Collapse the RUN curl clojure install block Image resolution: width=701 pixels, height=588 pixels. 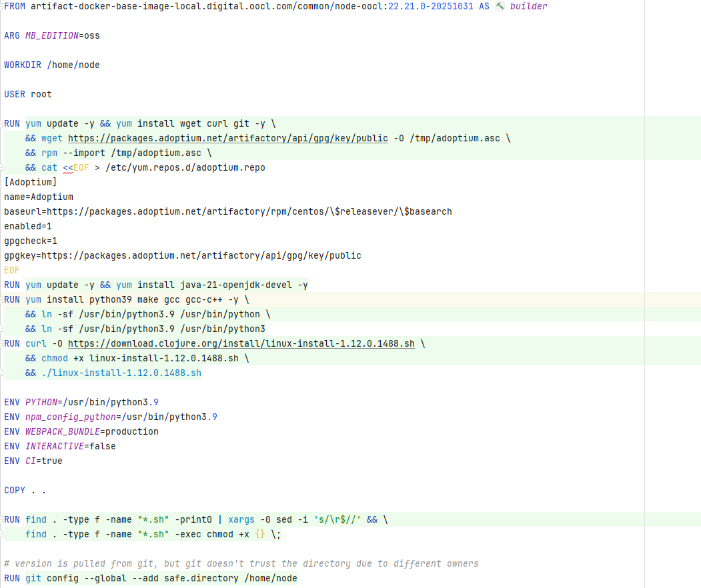pyautogui.click(x=2, y=343)
